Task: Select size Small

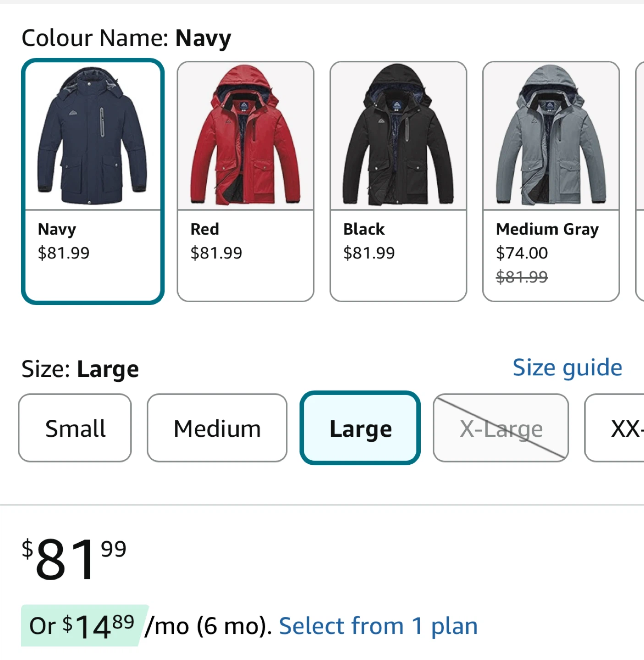Action: point(75,428)
